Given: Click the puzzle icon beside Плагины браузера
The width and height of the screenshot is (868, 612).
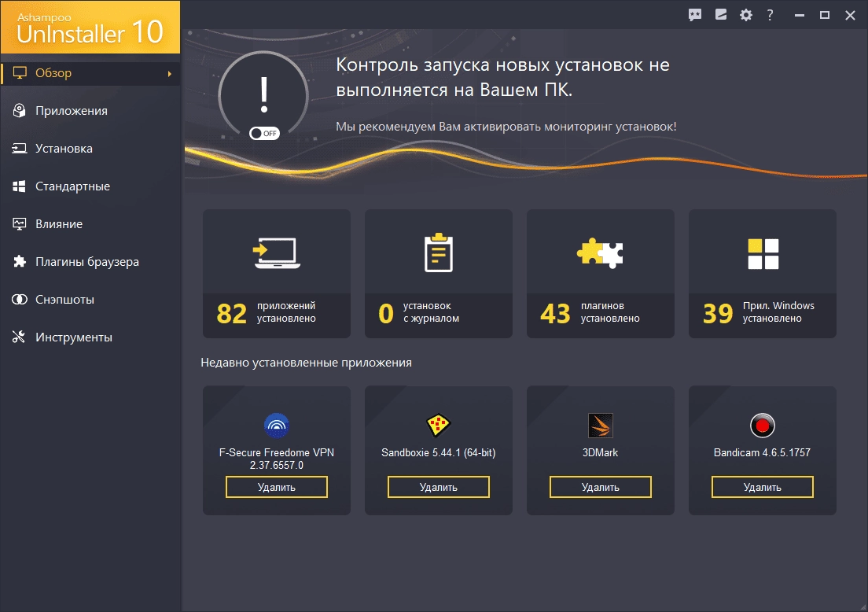Looking at the screenshot, I should [x=20, y=261].
